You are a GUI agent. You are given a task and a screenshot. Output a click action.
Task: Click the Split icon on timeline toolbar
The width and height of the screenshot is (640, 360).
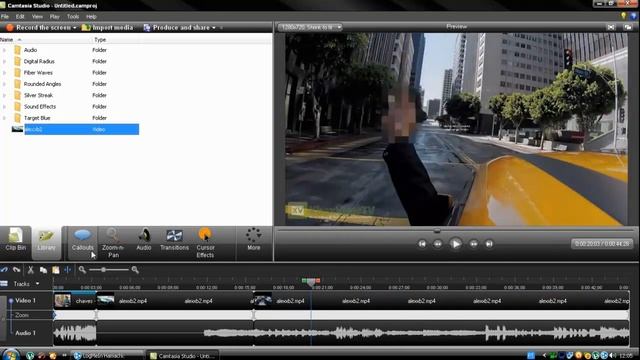(68, 270)
